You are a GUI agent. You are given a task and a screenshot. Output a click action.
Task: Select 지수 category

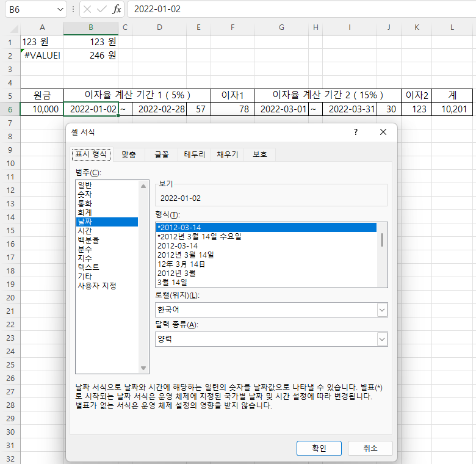tap(107, 258)
